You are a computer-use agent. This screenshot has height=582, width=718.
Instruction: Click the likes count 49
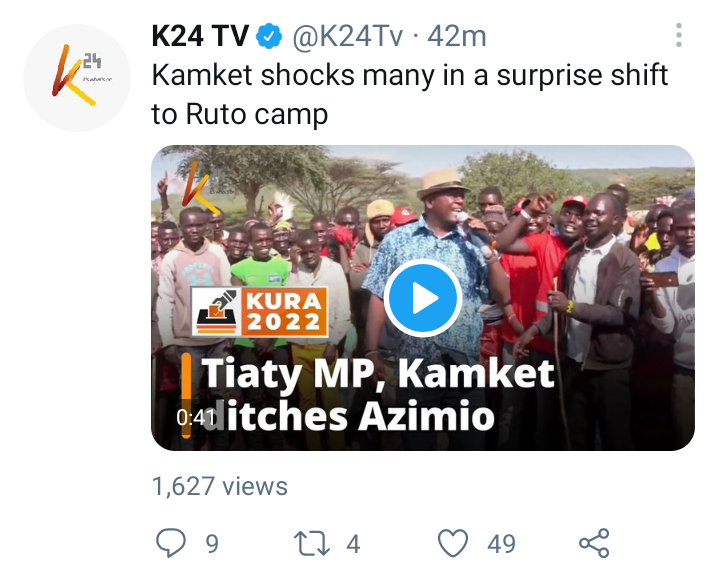coord(501,544)
